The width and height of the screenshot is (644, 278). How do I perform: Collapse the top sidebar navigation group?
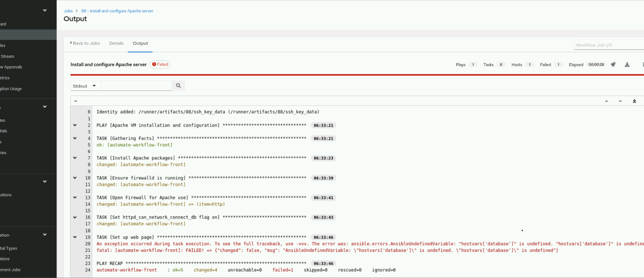(45, 10)
